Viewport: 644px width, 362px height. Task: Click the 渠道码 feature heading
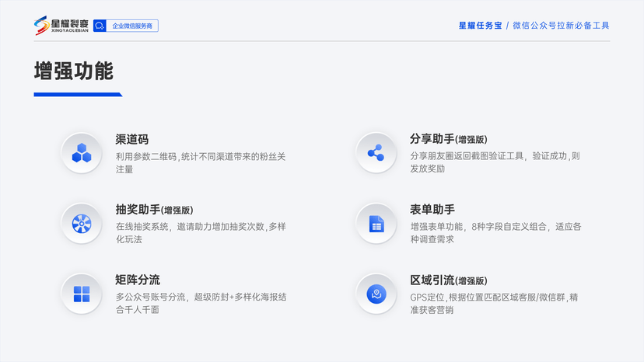pos(132,139)
